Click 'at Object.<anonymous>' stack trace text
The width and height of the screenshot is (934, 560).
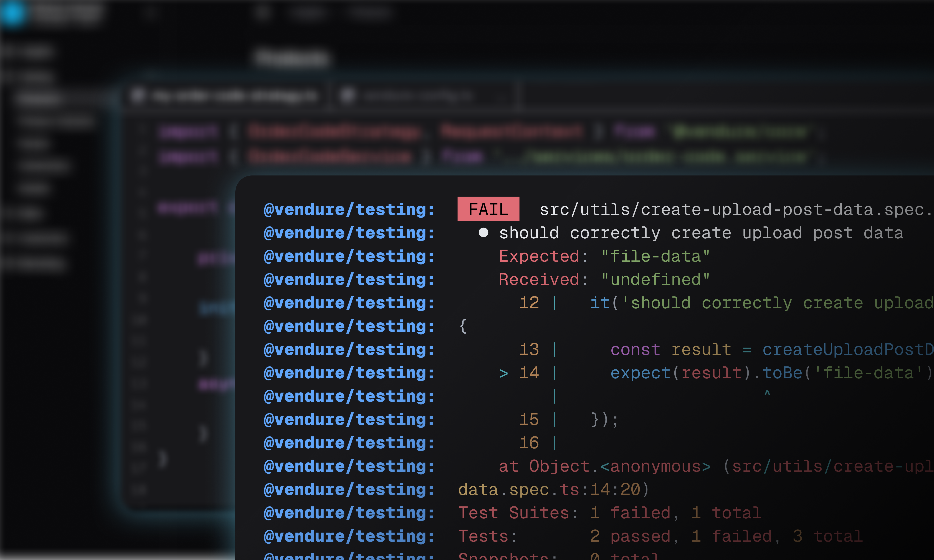pyautogui.click(x=605, y=466)
